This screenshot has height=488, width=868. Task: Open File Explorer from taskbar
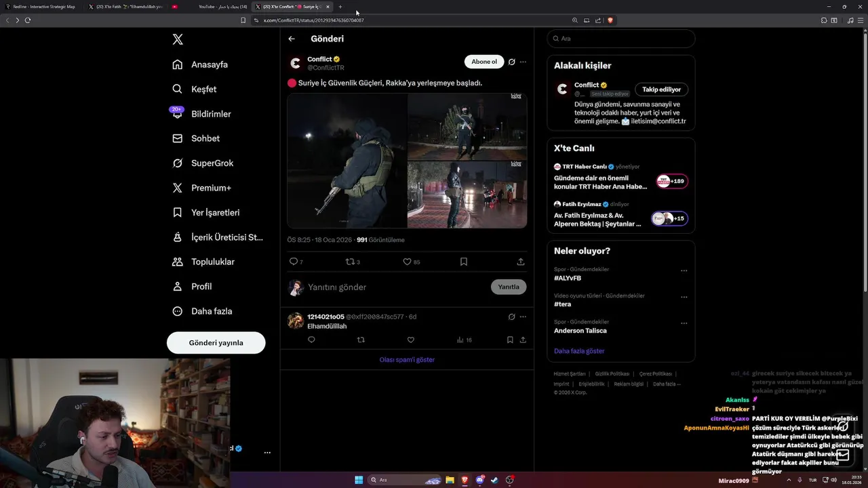(450, 480)
